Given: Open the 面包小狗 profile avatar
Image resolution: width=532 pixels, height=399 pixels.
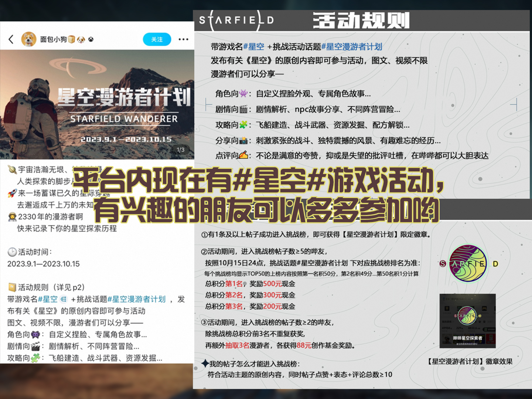Looking at the screenshot, I should click(29, 39).
